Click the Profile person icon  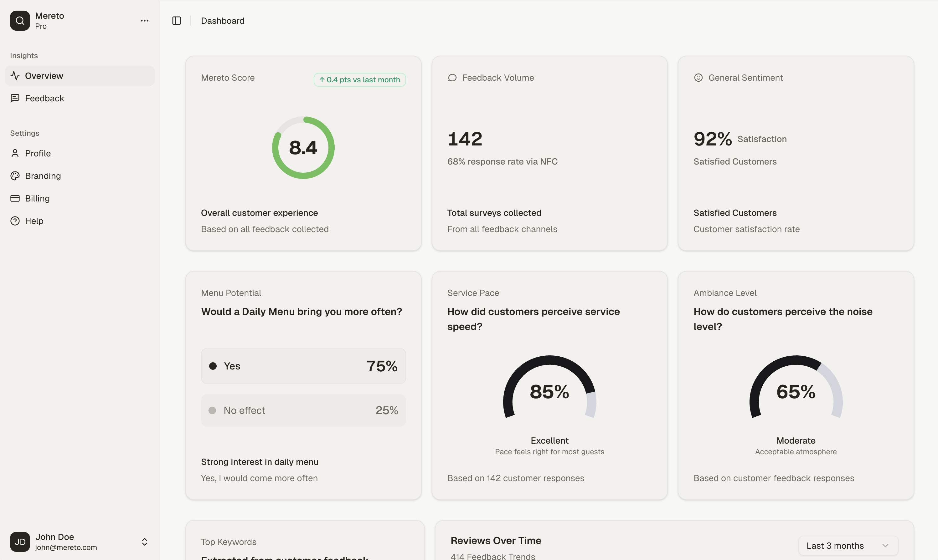15,153
